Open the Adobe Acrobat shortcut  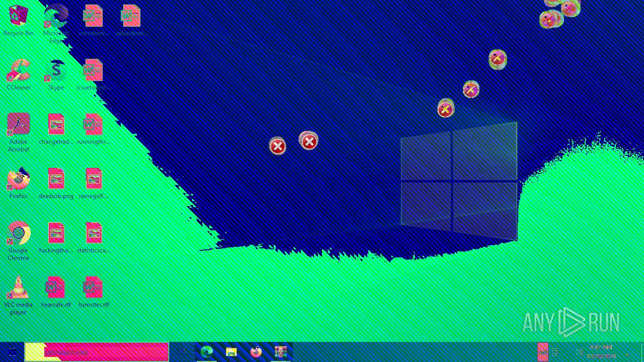click(x=19, y=133)
